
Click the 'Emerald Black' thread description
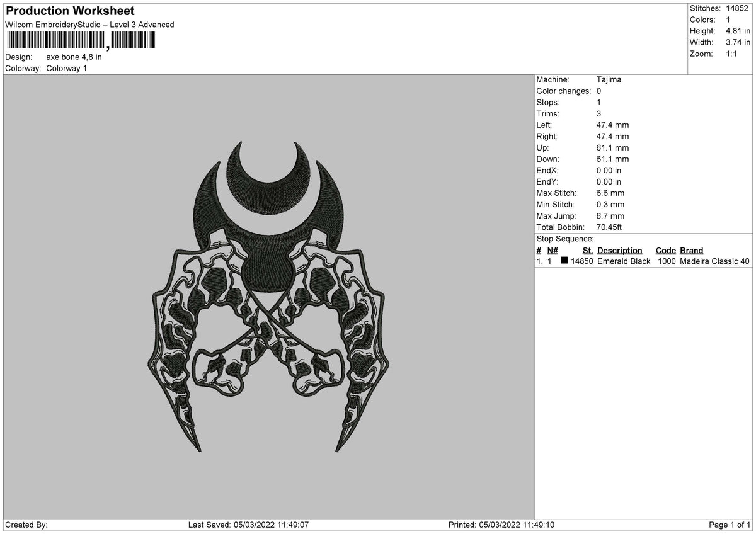click(x=624, y=261)
